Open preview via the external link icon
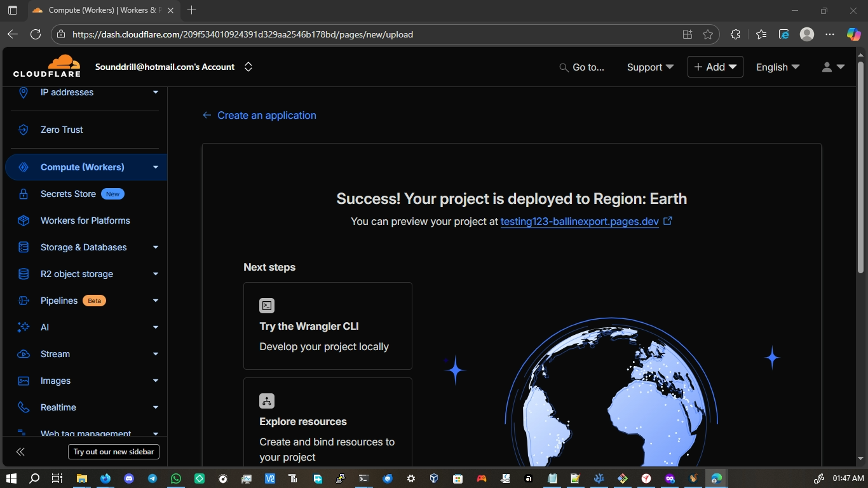 click(x=668, y=220)
